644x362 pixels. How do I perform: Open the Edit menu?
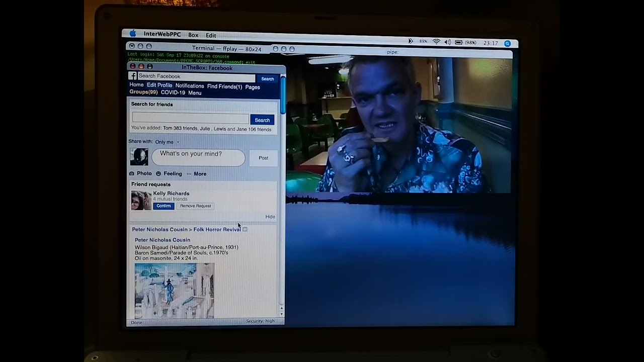(x=211, y=35)
